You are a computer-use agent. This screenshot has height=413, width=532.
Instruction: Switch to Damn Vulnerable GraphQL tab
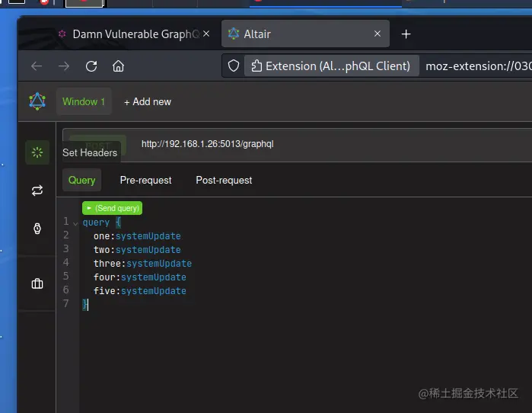click(132, 34)
